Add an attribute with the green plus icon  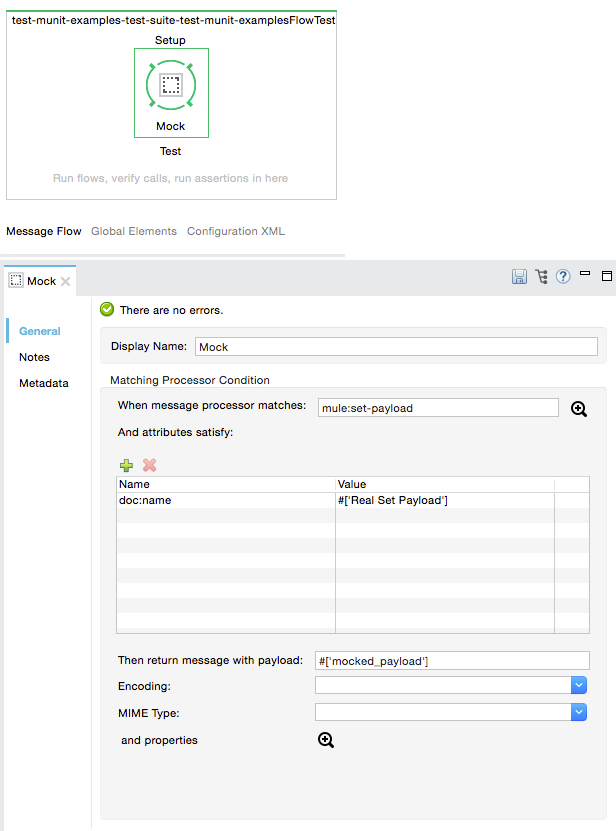[x=126, y=465]
